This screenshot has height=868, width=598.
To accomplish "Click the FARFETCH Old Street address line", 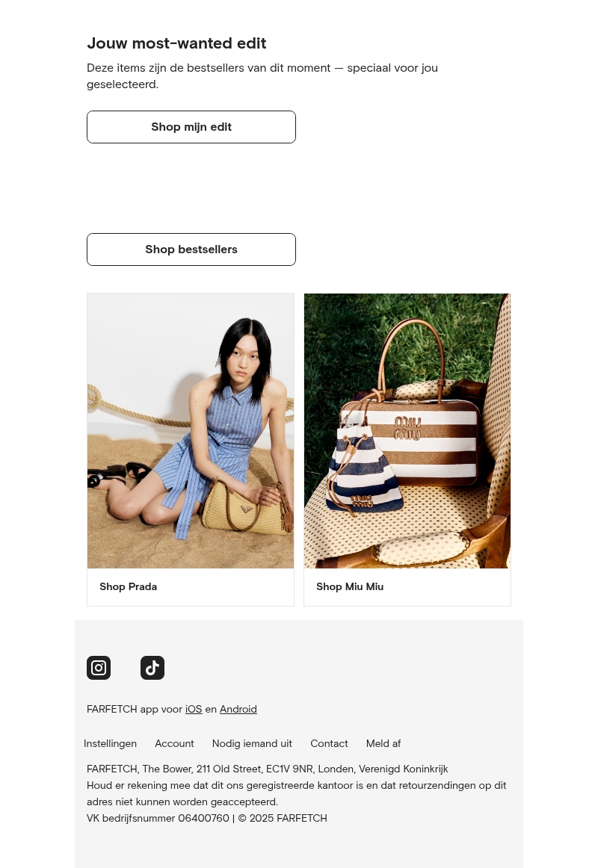I will point(268,769).
